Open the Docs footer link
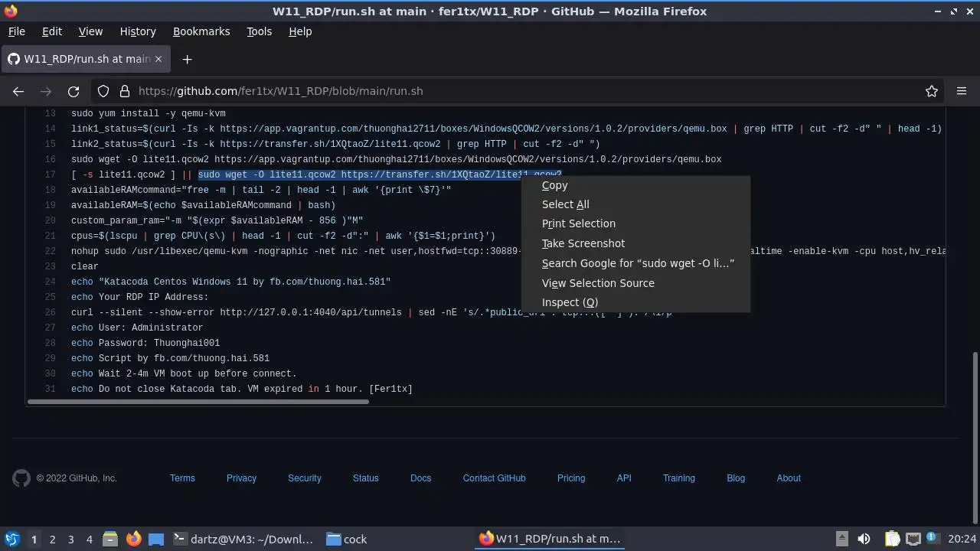The height and width of the screenshot is (551, 980). pos(420,478)
